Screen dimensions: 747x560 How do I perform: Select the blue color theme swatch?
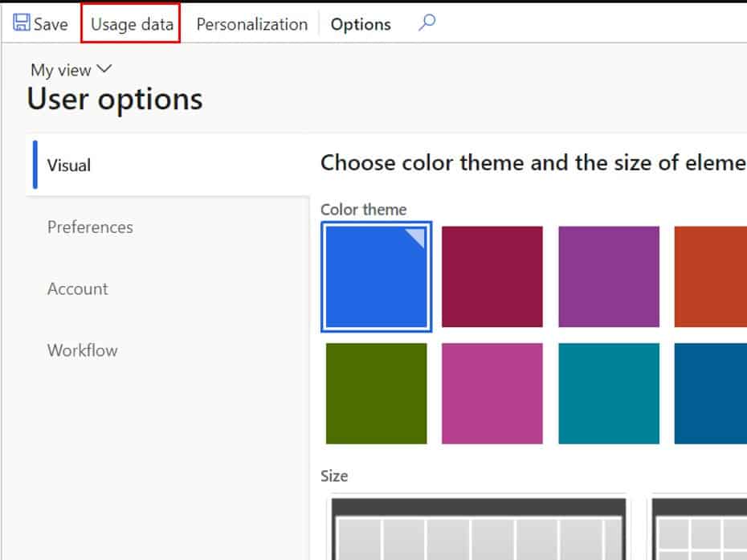pos(377,276)
